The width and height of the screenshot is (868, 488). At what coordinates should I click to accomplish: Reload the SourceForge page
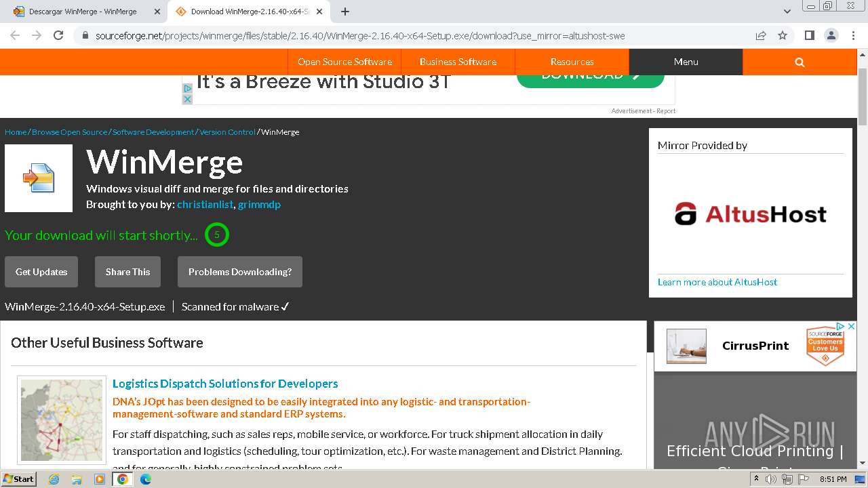click(x=58, y=35)
